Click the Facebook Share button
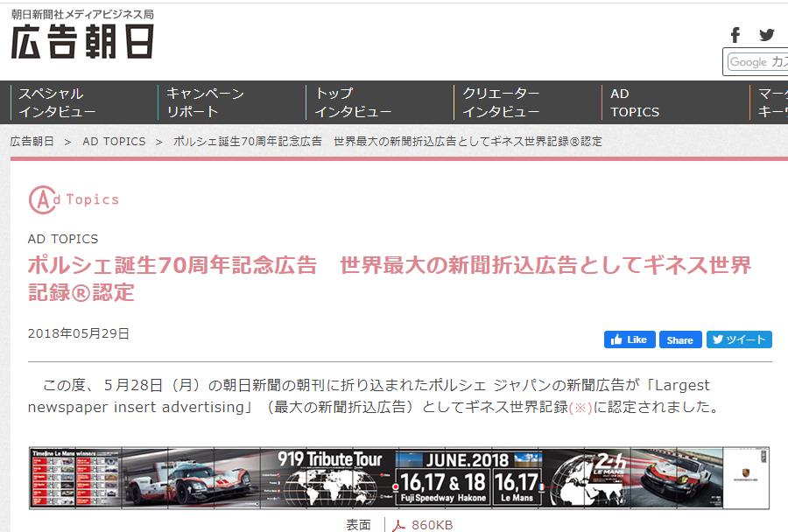 [680, 339]
